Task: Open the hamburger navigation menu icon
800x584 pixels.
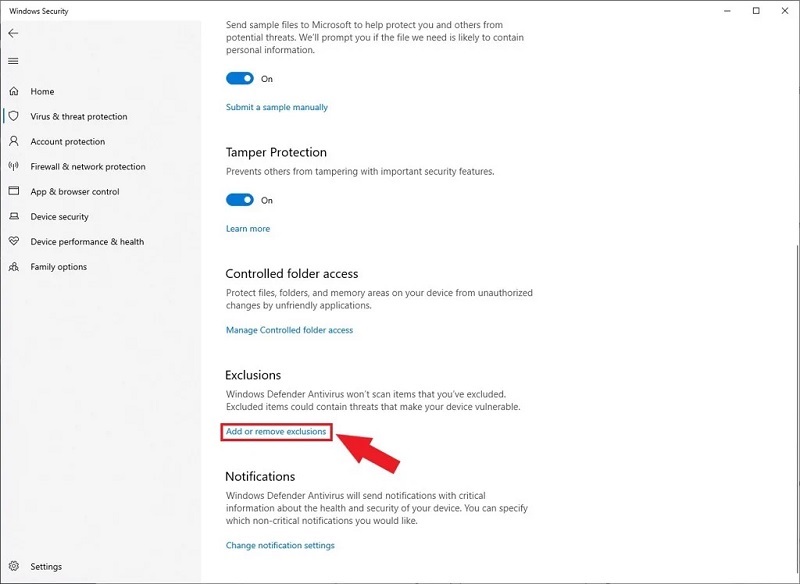Action: (13, 61)
